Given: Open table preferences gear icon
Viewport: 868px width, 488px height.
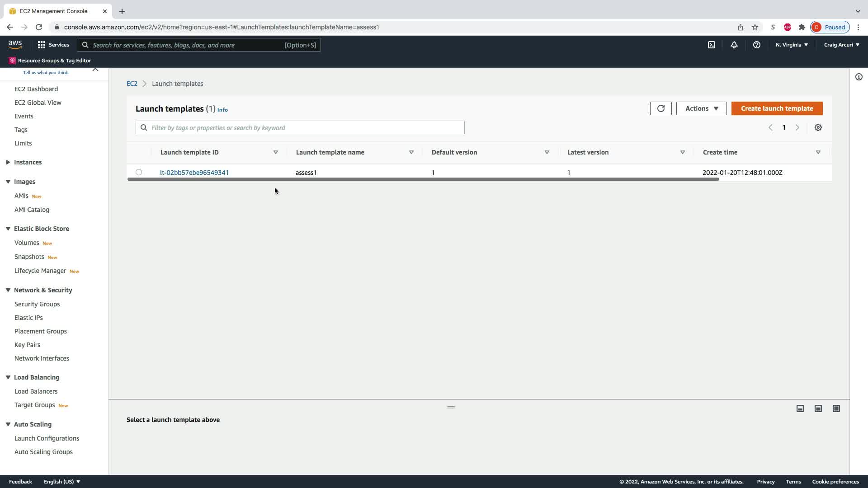Looking at the screenshot, I should coord(818,127).
